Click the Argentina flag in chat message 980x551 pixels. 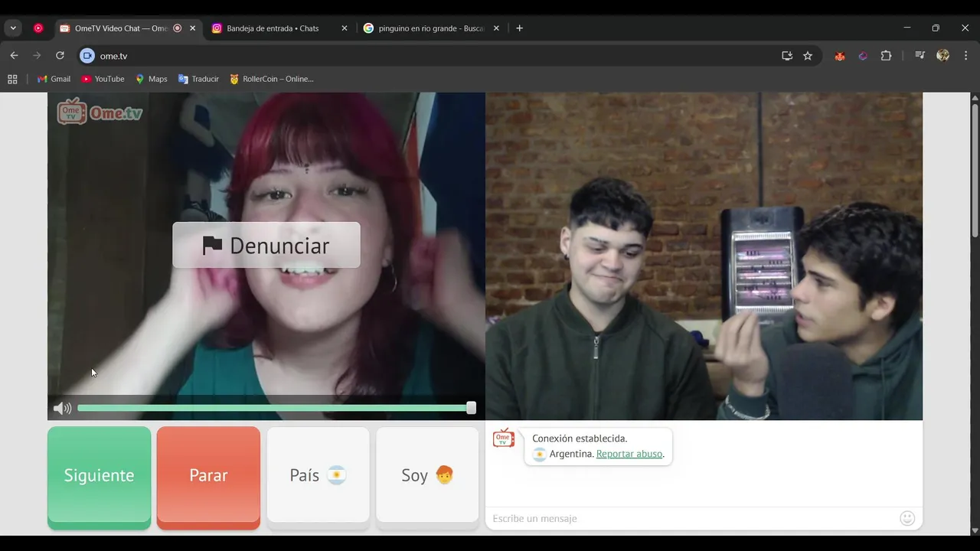click(x=540, y=454)
